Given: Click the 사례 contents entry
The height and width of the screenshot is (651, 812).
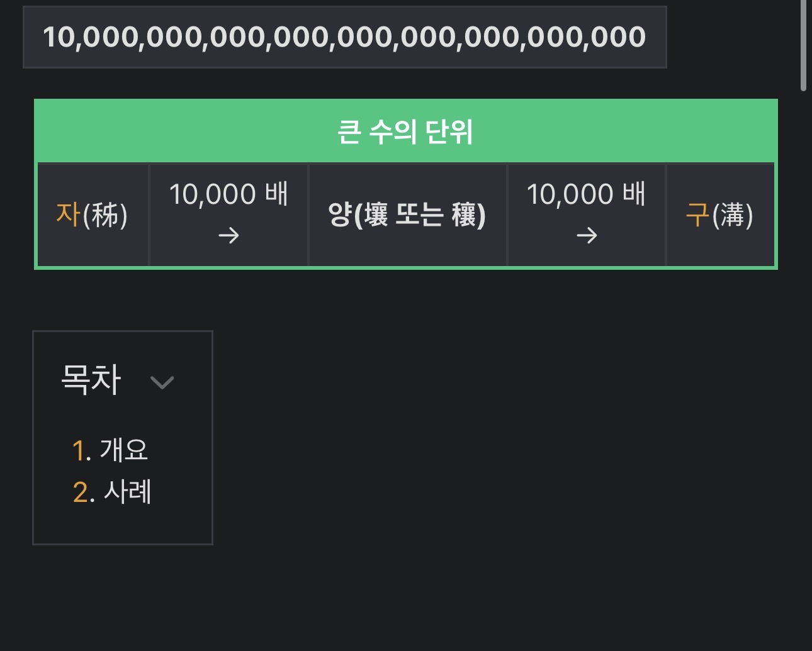Looking at the screenshot, I should point(128,492).
